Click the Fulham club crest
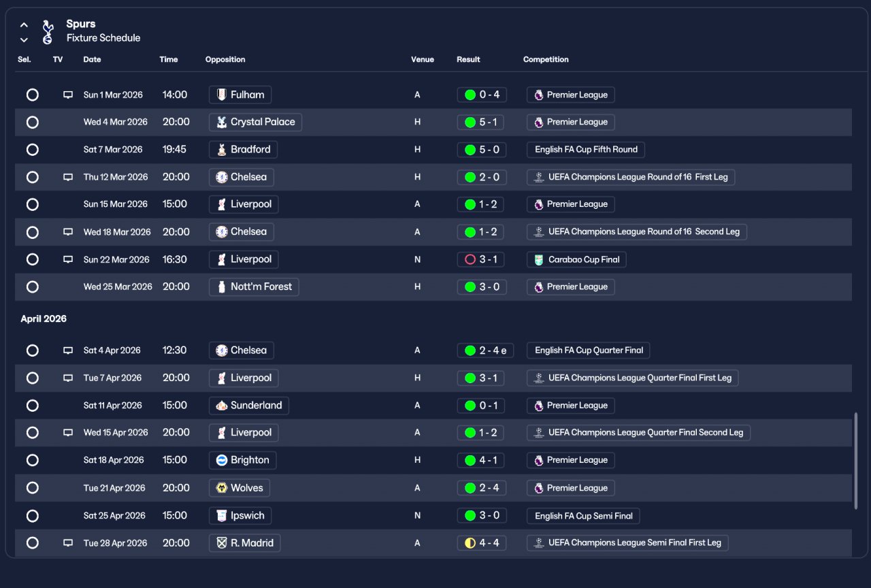 [221, 95]
